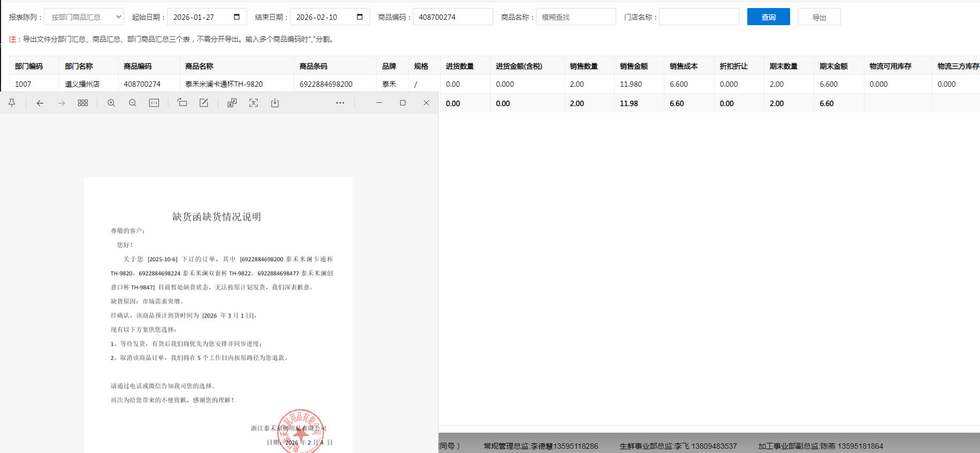
Task: Pin the image viewer window on top
Action: [x=12, y=103]
